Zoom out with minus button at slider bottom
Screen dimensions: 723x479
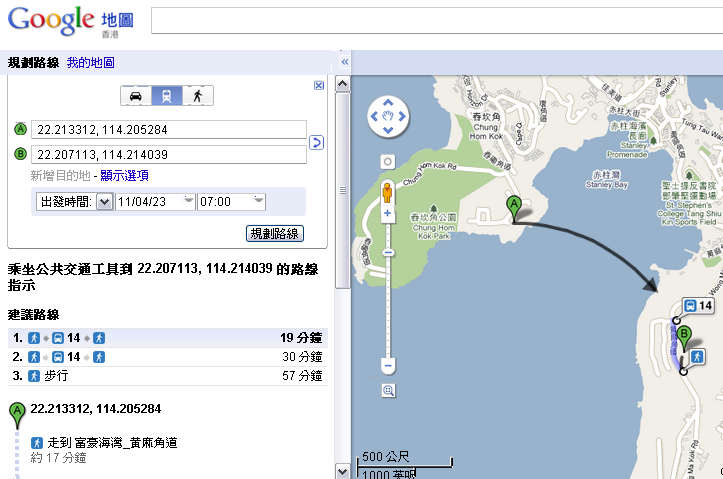[x=388, y=366]
